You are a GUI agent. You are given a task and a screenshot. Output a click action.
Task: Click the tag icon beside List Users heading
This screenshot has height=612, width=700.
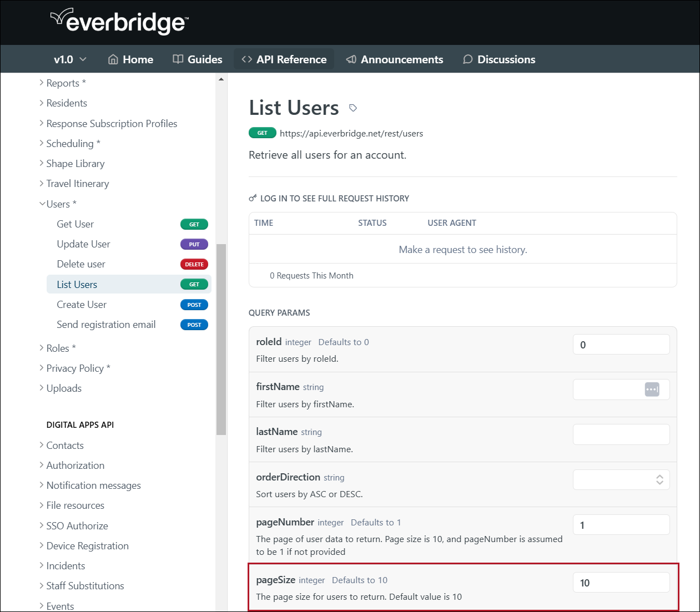353,108
